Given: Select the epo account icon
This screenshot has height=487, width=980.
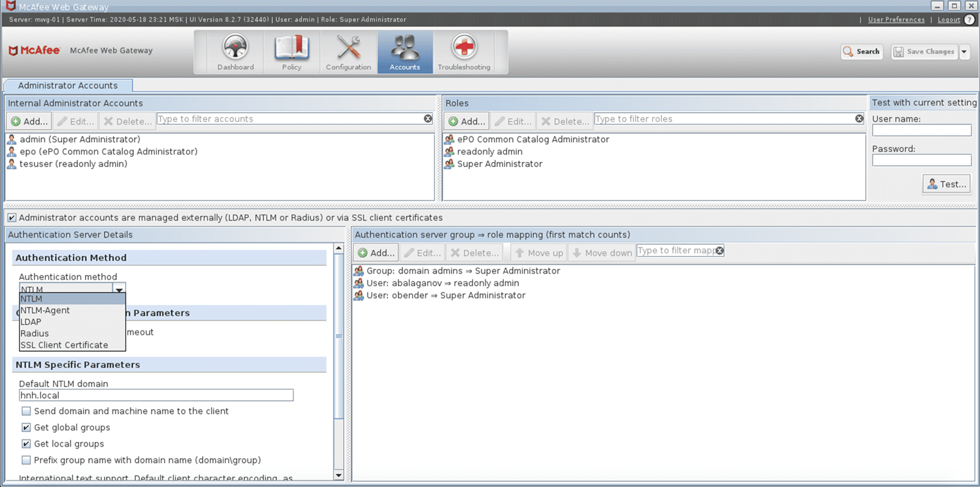Looking at the screenshot, I should [x=12, y=152].
